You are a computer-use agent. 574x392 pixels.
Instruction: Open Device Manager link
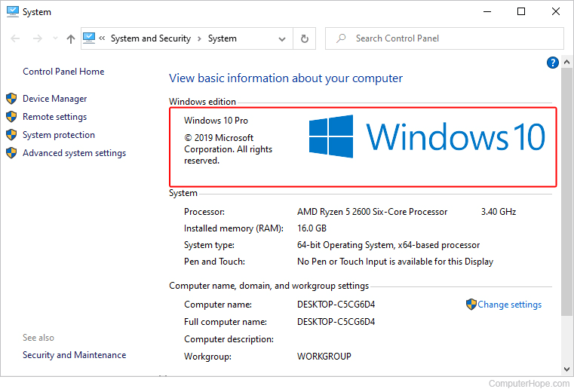(x=54, y=99)
